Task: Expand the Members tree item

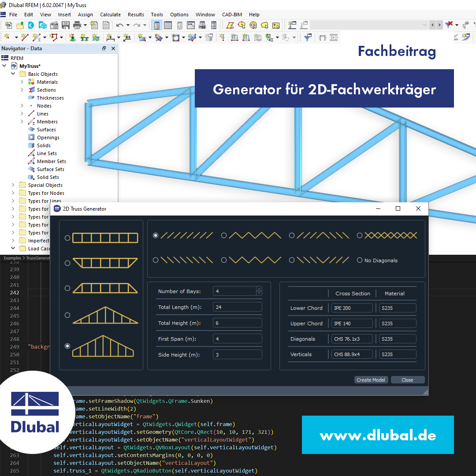Action: click(x=22, y=122)
